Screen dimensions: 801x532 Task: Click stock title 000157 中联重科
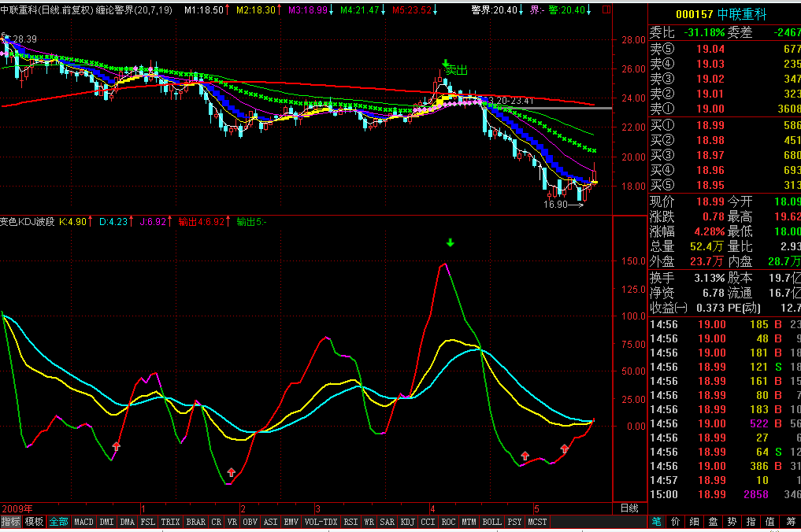[723, 15]
